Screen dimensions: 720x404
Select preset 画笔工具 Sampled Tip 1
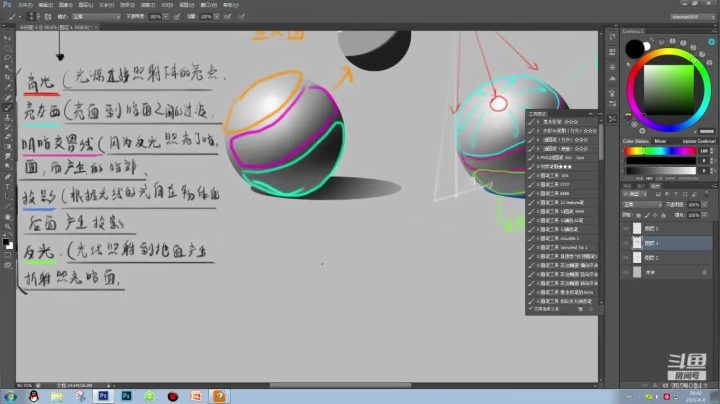tap(562, 247)
